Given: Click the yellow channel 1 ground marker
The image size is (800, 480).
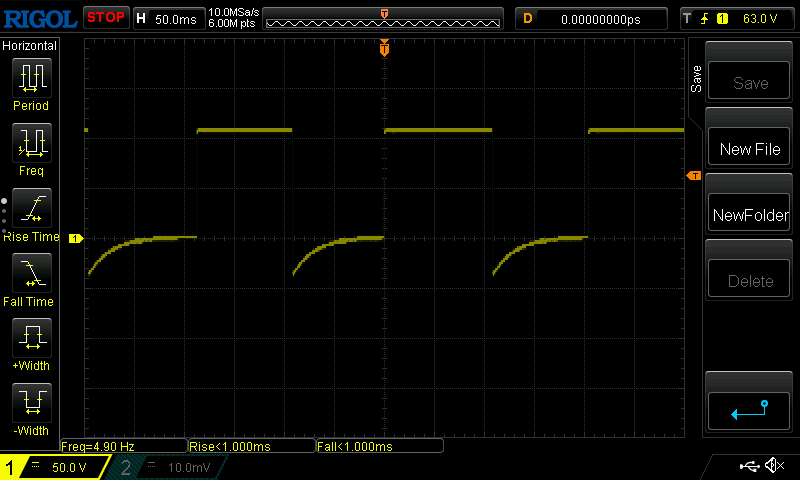Looking at the screenshot, I should 76,238.
